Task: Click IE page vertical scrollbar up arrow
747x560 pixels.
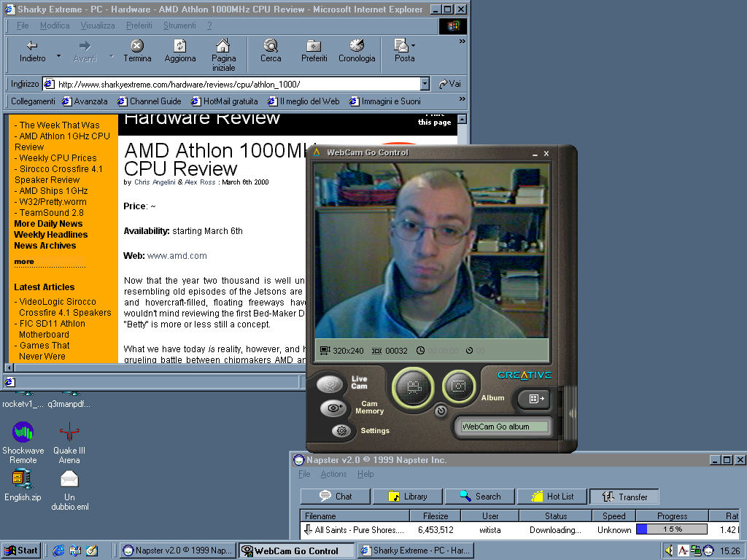Action: click(x=462, y=119)
